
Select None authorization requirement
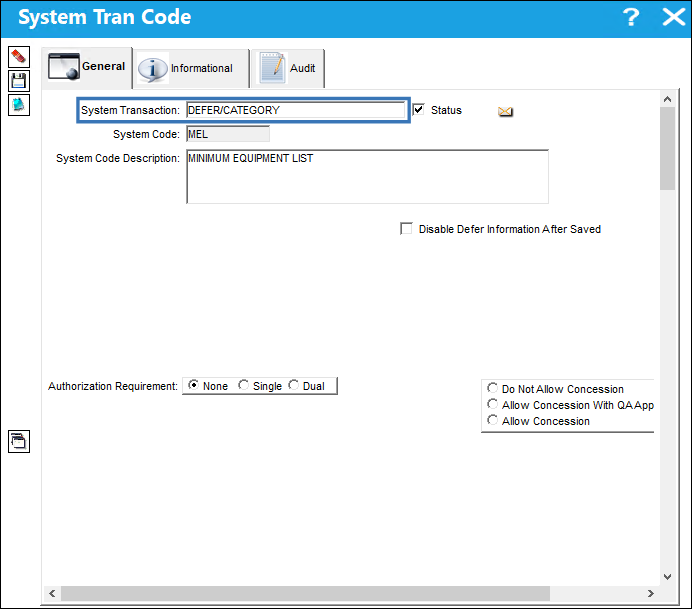pyautogui.click(x=193, y=385)
